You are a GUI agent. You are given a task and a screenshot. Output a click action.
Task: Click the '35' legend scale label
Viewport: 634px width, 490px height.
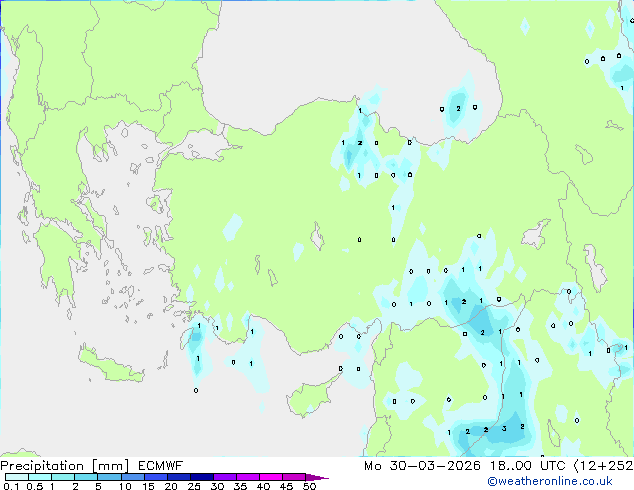(x=240, y=486)
